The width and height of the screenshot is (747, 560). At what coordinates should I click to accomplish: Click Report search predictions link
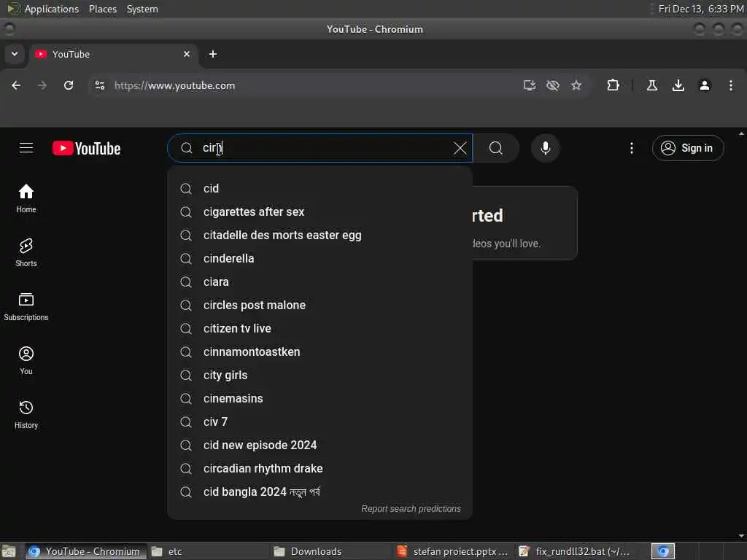click(x=411, y=508)
